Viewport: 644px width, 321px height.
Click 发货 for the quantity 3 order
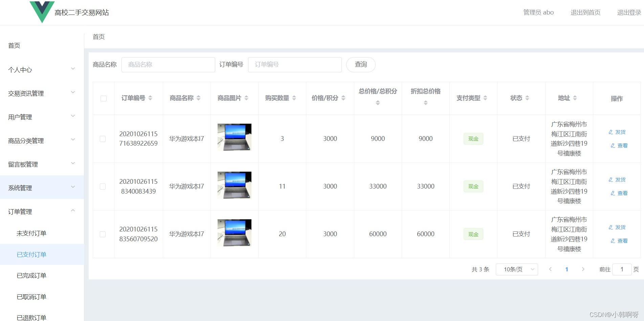pyautogui.click(x=617, y=132)
